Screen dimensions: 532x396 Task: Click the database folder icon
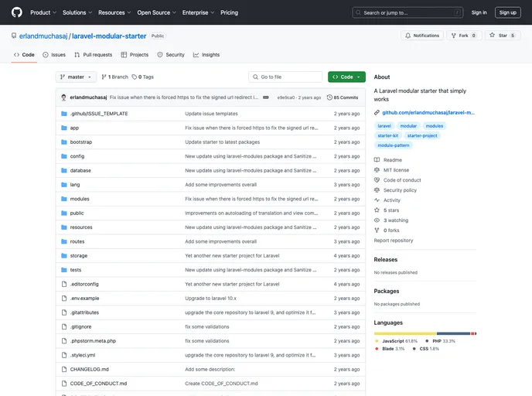point(63,170)
